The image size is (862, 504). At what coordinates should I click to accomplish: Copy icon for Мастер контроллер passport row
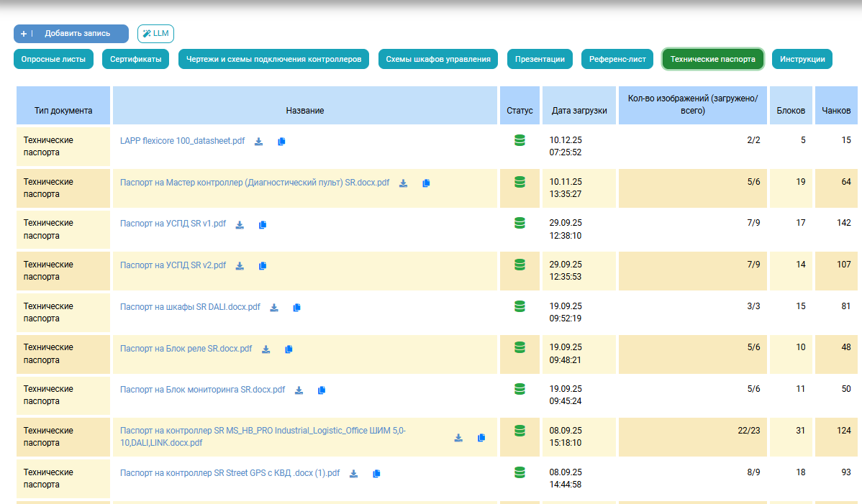(x=426, y=183)
